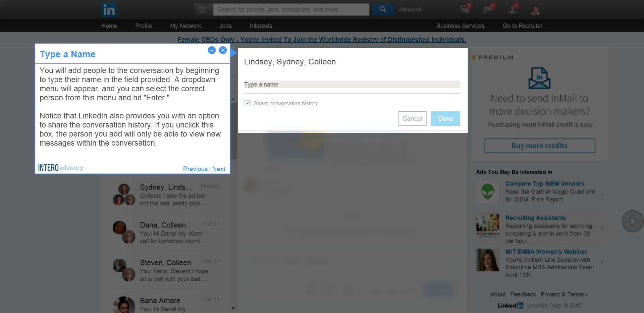The width and height of the screenshot is (644, 313).
Task: Click the profile photo avatar in header
Action: click(x=535, y=10)
